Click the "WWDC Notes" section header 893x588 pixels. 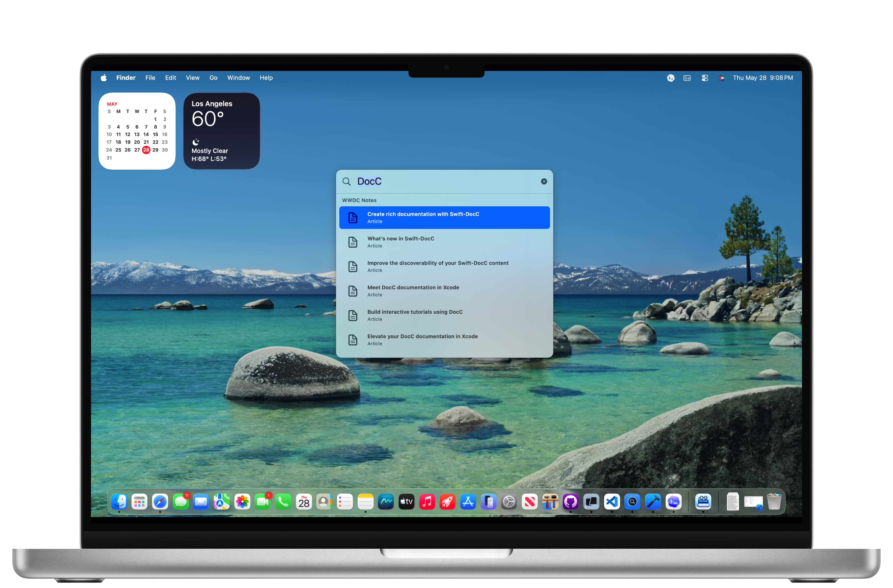359,200
